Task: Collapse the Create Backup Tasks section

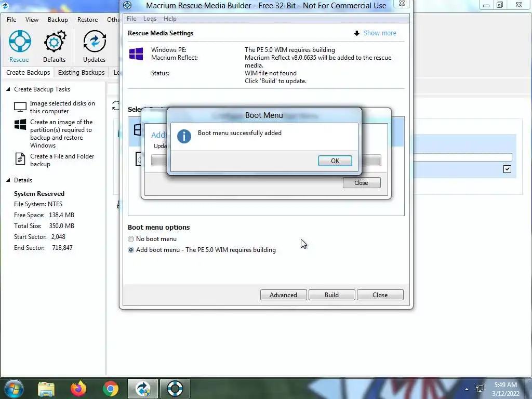Action: tap(8, 89)
